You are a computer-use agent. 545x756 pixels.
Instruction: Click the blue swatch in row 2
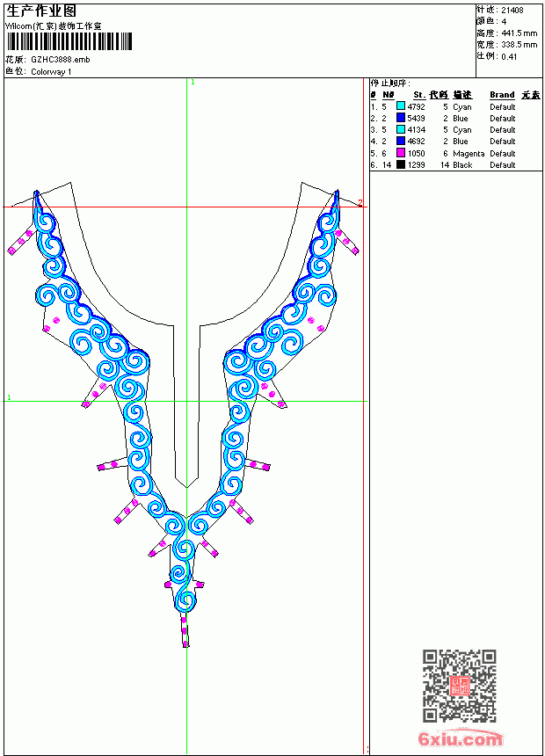(x=400, y=118)
